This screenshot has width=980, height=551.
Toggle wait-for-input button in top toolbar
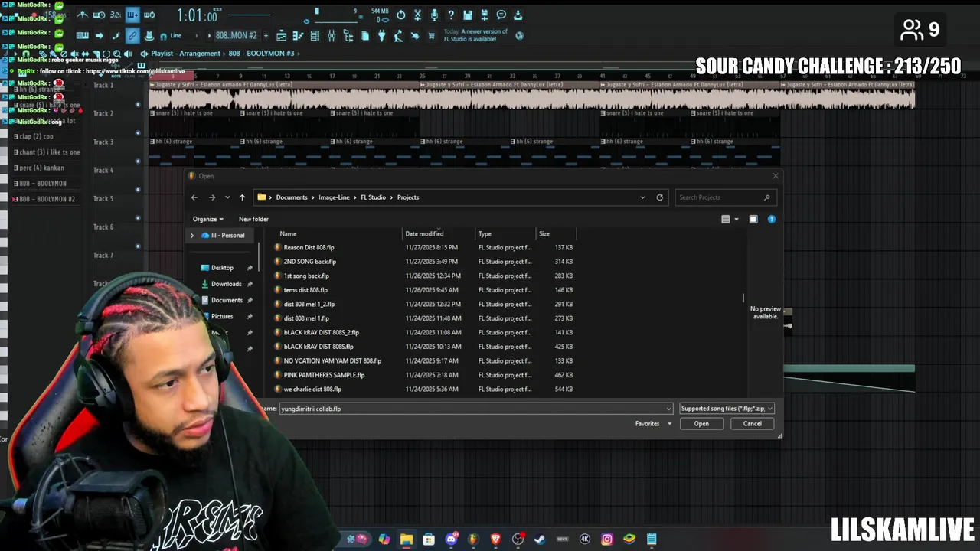tap(99, 15)
